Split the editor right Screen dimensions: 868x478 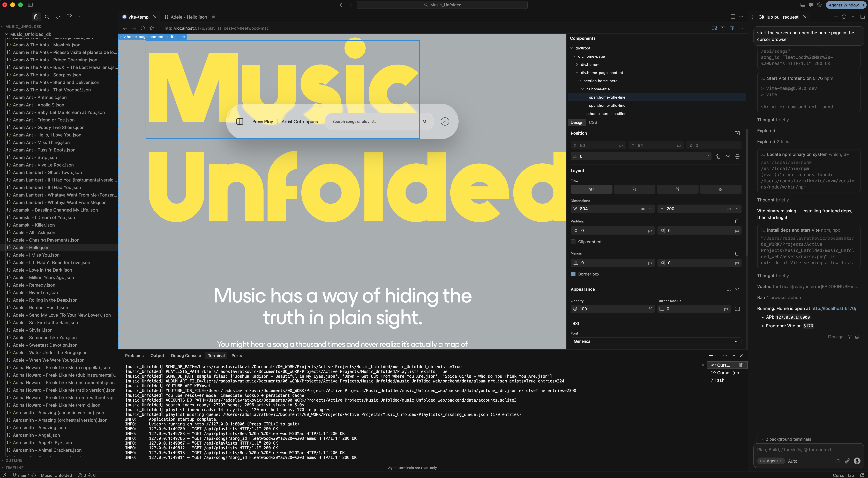pos(733,17)
